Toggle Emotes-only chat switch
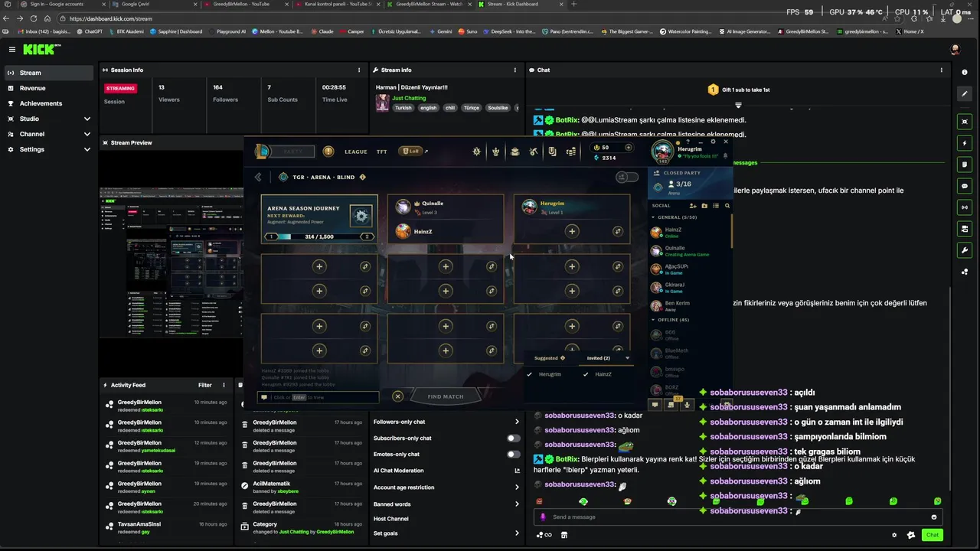Screen dimensions: 980x551 click(514, 455)
